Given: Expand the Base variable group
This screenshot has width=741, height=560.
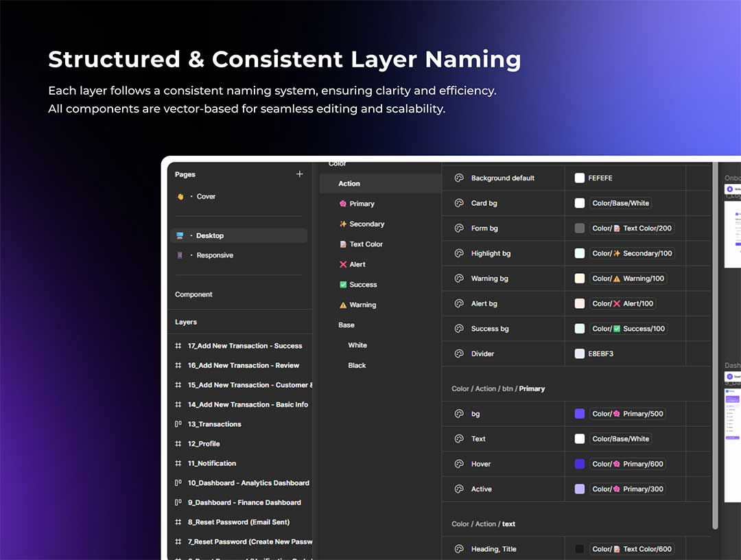Looking at the screenshot, I should tap(346, 325).
